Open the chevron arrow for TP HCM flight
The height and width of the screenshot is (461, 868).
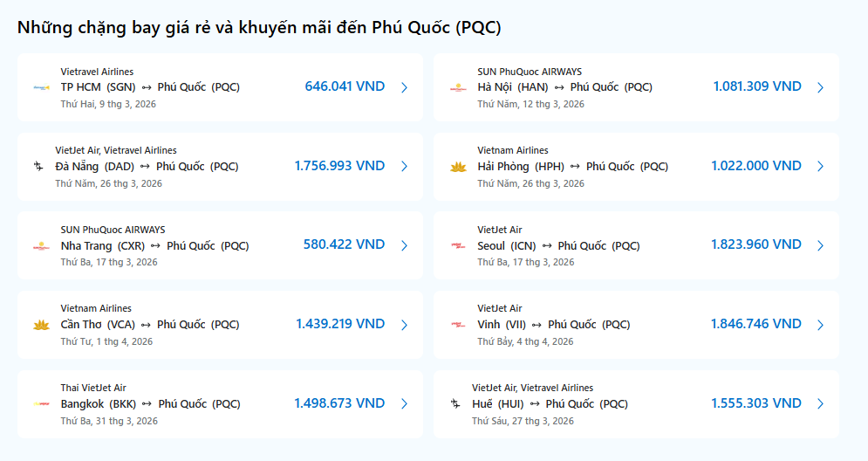coord(404,87)
